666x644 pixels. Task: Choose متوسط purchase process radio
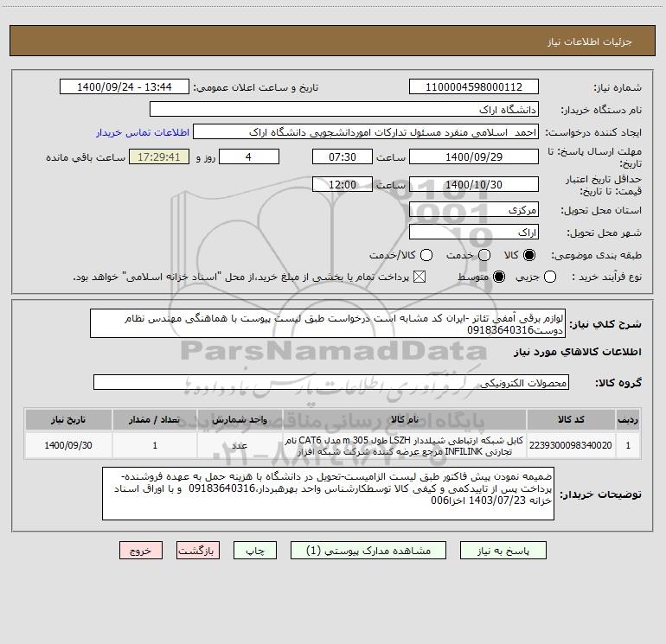click(x=499, y=277)
